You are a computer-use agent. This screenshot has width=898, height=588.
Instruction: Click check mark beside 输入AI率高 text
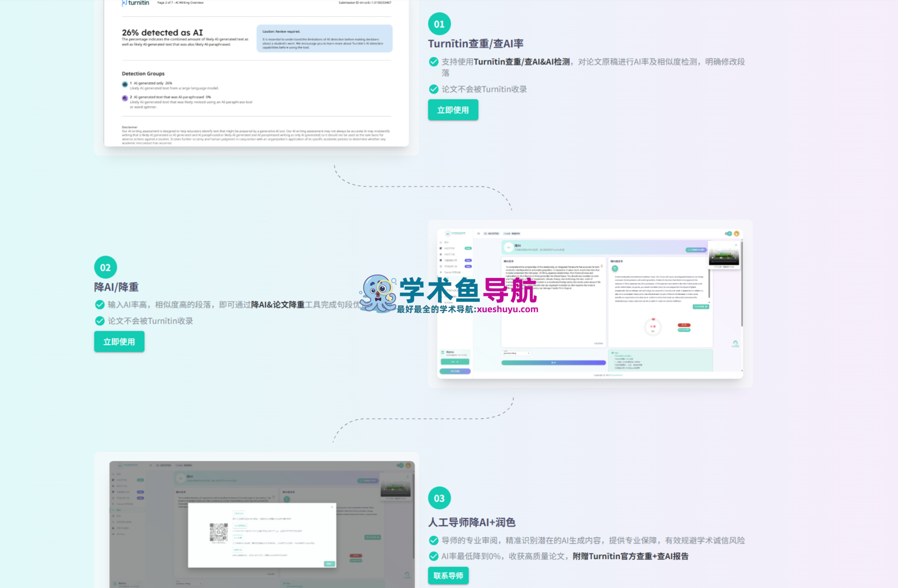[100, 304]
